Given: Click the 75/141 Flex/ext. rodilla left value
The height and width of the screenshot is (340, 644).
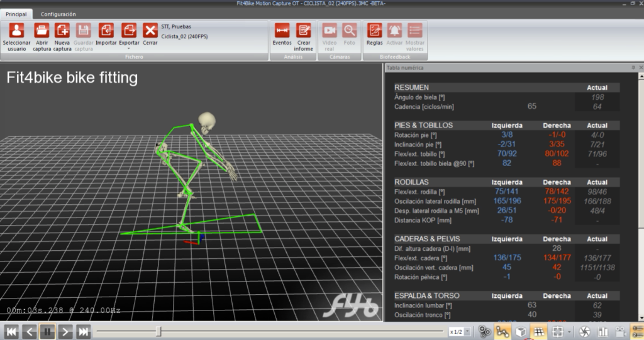Looking at the screenshot, I should click(x=507, y=191).
